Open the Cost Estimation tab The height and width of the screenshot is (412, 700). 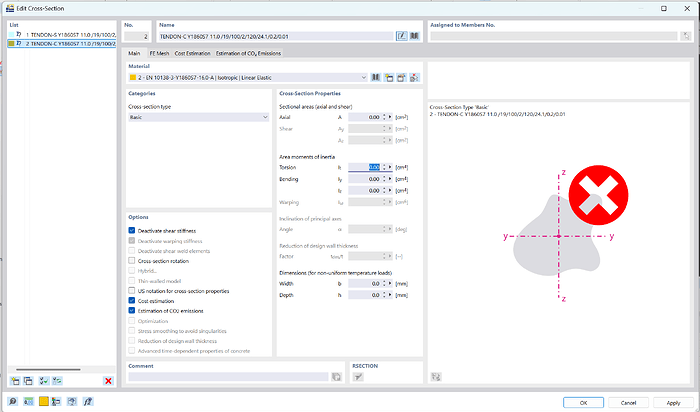(192, 53)
